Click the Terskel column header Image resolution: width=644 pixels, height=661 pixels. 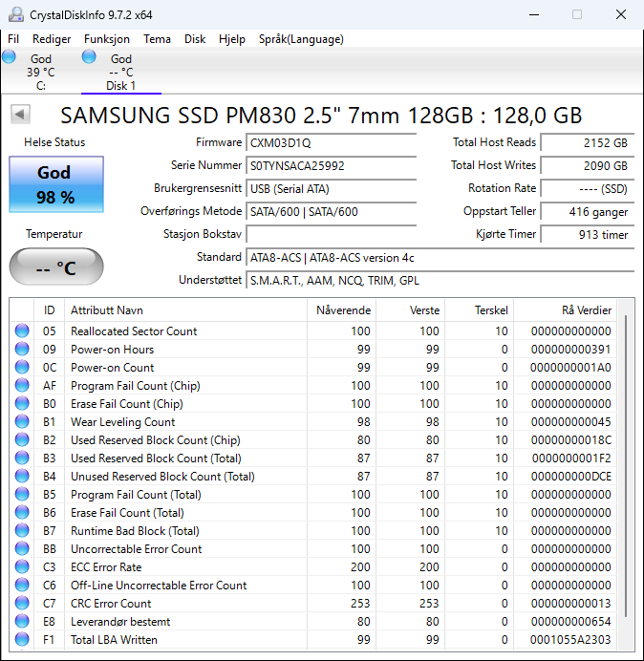coord(479,310)
